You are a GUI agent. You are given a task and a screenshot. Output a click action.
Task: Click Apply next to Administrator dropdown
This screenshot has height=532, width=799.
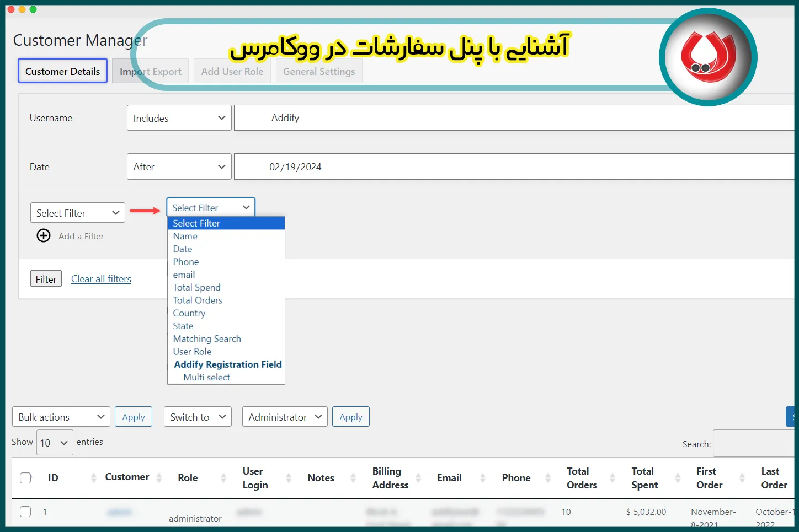pos(351,417)
